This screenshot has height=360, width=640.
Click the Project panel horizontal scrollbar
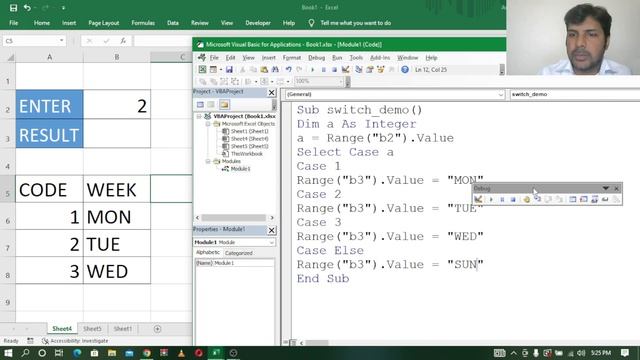tap(234, 218)
